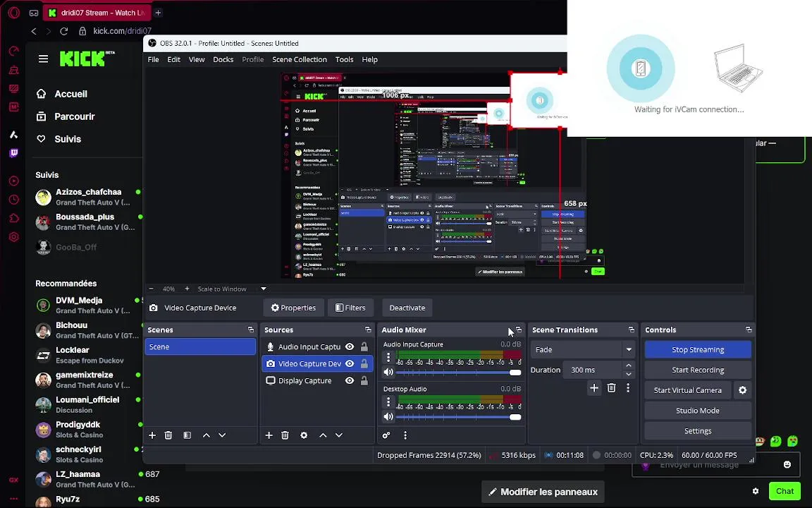Open scene filters icon in Scenes panel

click(187, 435)
